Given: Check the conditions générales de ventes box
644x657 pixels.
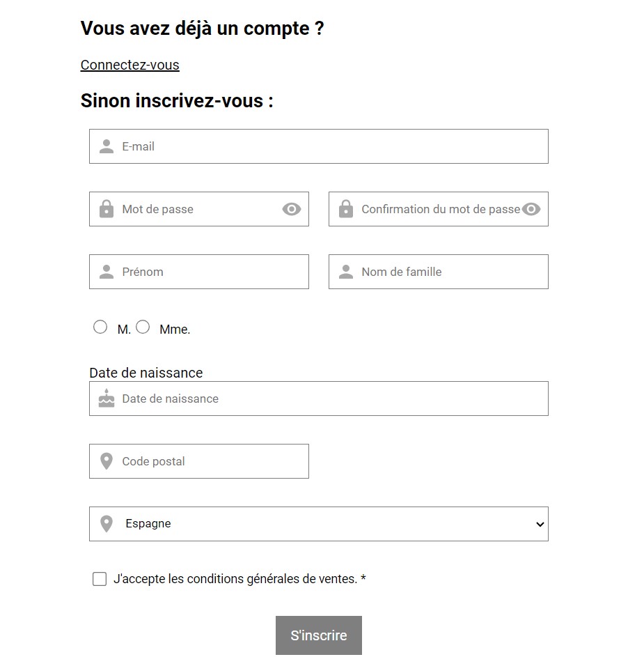Looking at the screenshot, I should (x=99, y=578).
